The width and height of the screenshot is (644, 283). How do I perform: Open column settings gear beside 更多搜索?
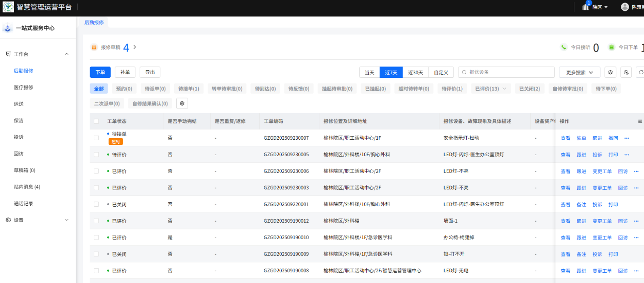611,72
